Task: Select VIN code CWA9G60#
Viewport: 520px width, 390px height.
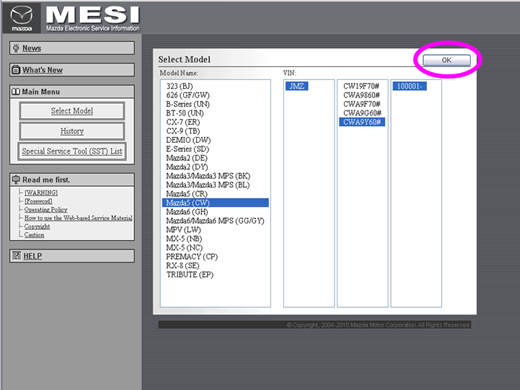Action: 362,113
